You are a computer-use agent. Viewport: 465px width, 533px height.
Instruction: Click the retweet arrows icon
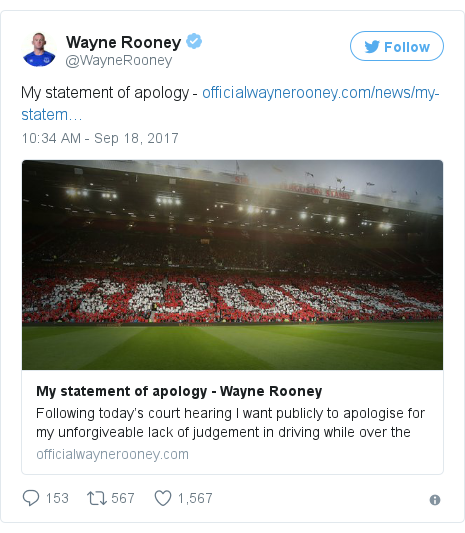click(97, 498)
